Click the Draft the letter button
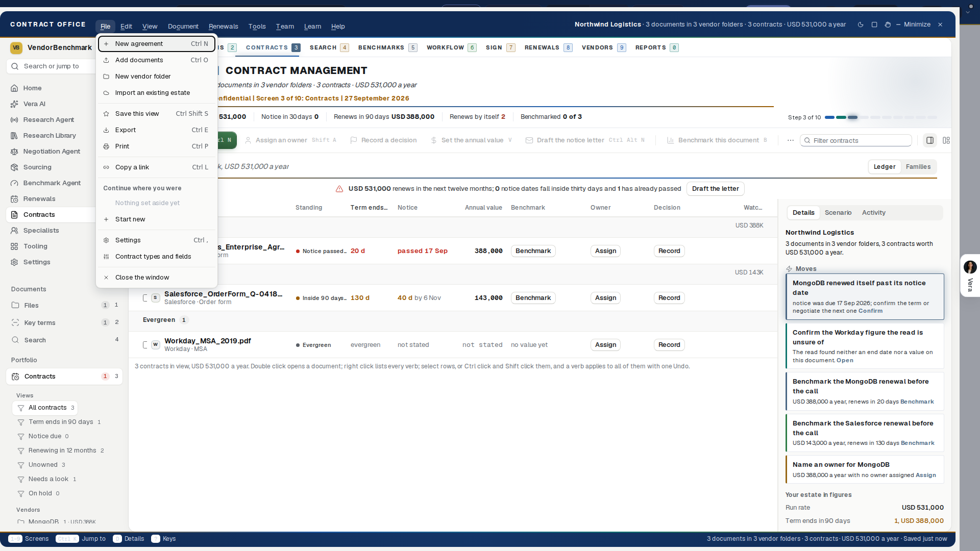The height and width of the screenshot is (551, 980). click(x=715, y=189)
